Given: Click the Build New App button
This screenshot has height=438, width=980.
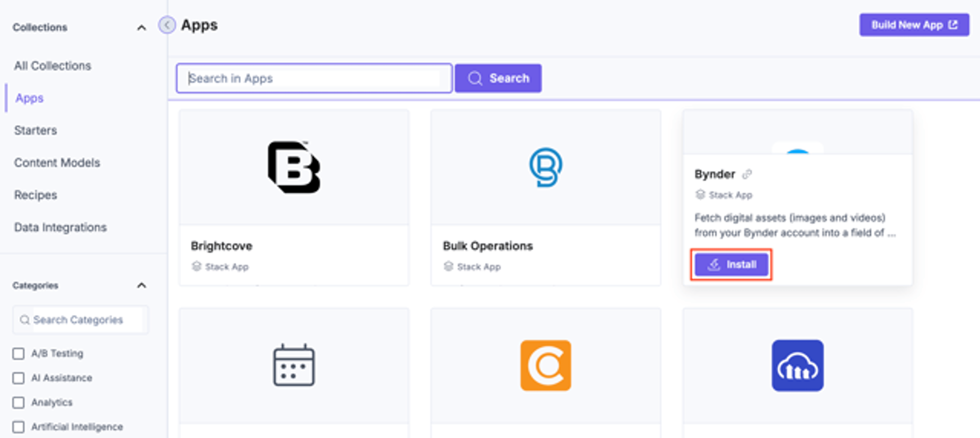Looking at the screenshot, I should coord(914,25).
